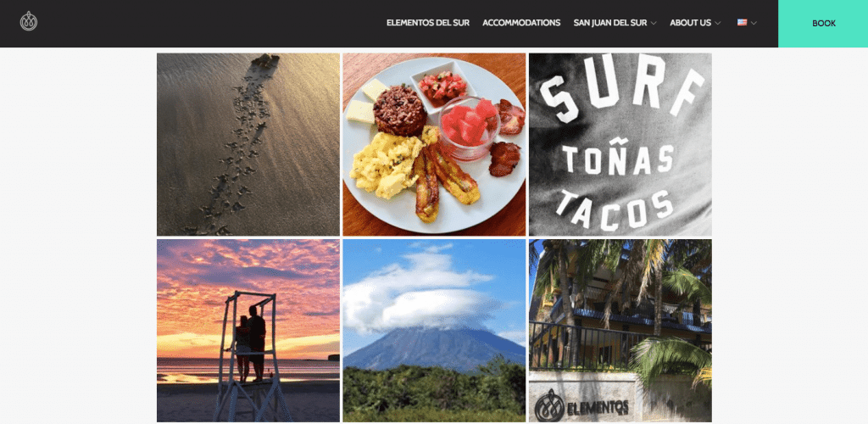Image resolution: width=868 pixels, height=424 pixels.
Task: Select the About Us menu label
Action: point(690,23)
